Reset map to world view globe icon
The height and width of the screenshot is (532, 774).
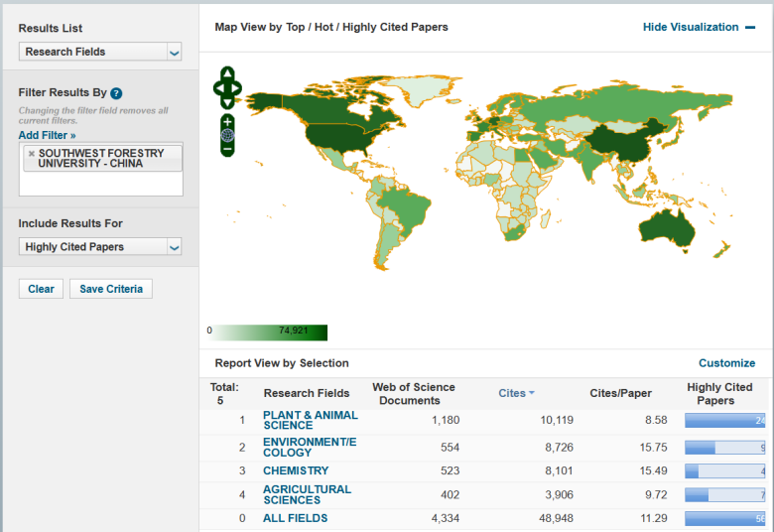(227, 135)
